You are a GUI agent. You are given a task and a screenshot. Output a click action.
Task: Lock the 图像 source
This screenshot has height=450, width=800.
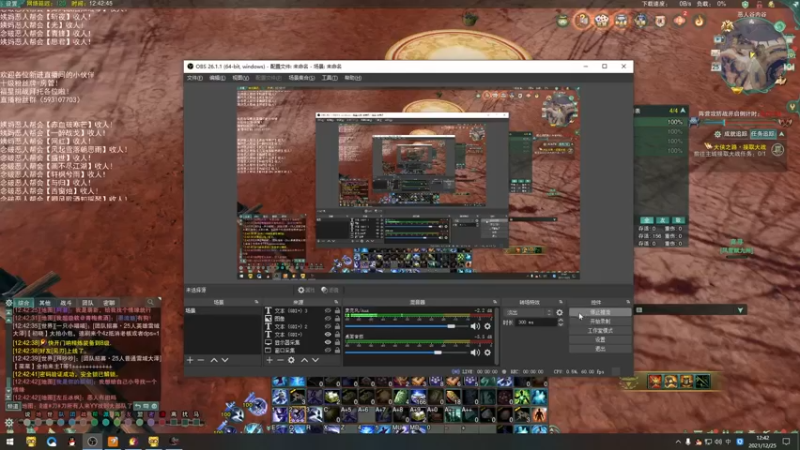(337, 318)
